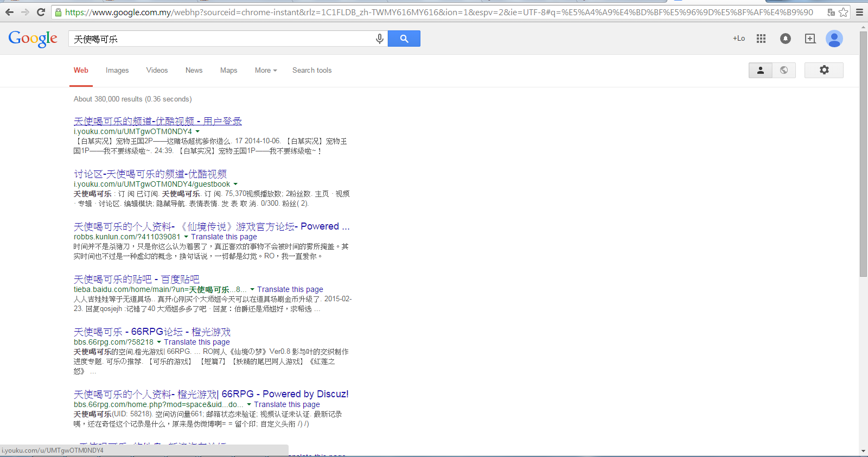This screenshot has height=457, width=868.
Task: Reload the page with the refresh icon
Action: 41,12
